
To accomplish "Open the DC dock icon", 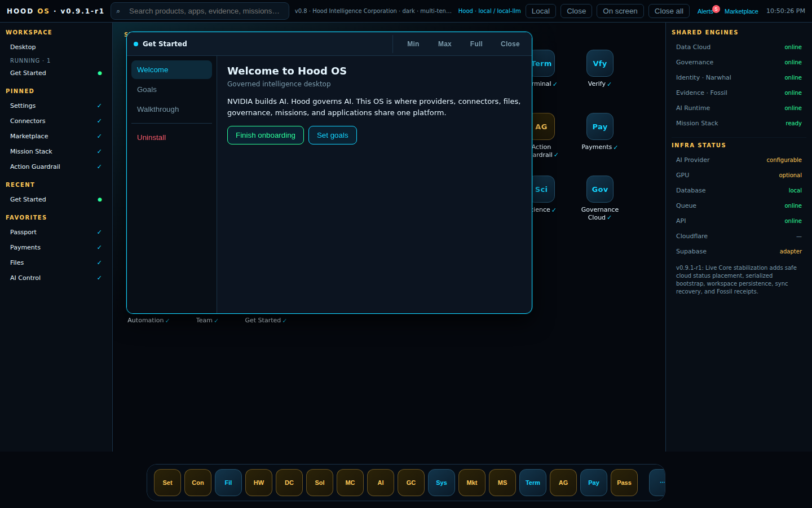I will pyautogui.click(x=289, y=483).
